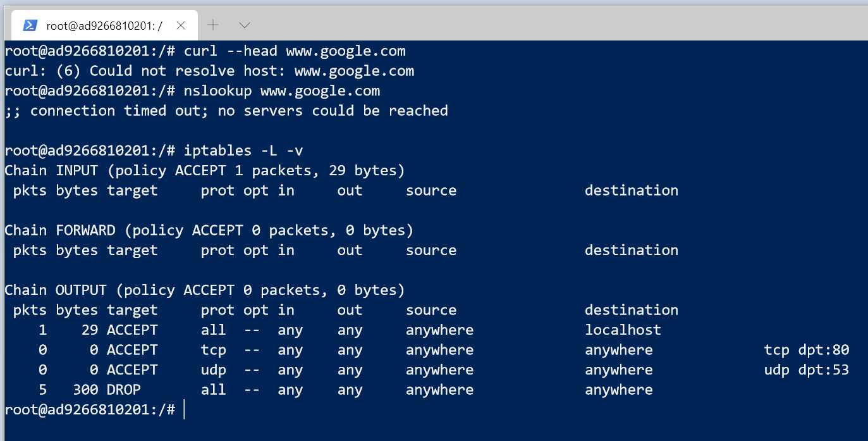Click the curl --head www.google.com command
The width and height of the screenshot is (868, 441).
point(295,51)
